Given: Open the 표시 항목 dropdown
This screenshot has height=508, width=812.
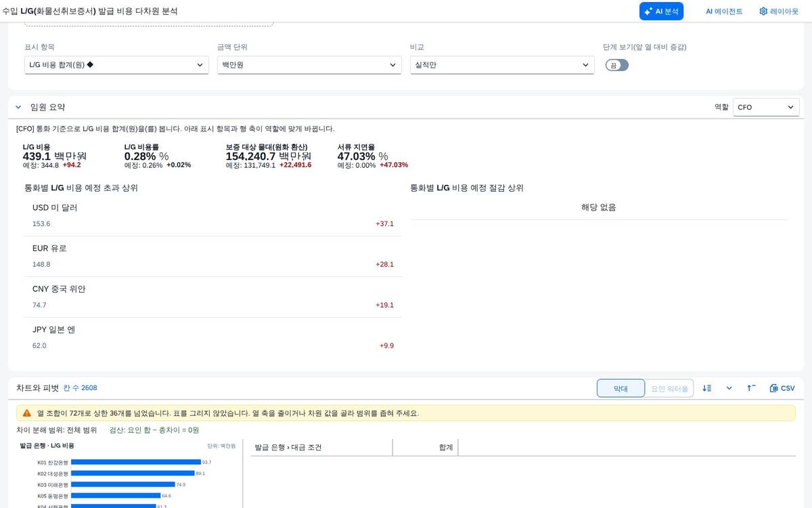Looking at the screenshot, I should click(x=116, y=65).
